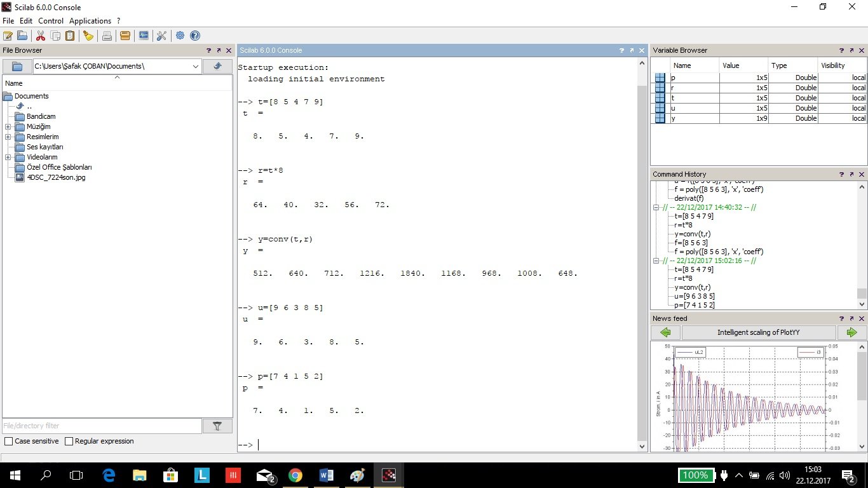Open Microsoft Word from taskbar
This screenshot has width=868, height=488.
click(326, 475)
